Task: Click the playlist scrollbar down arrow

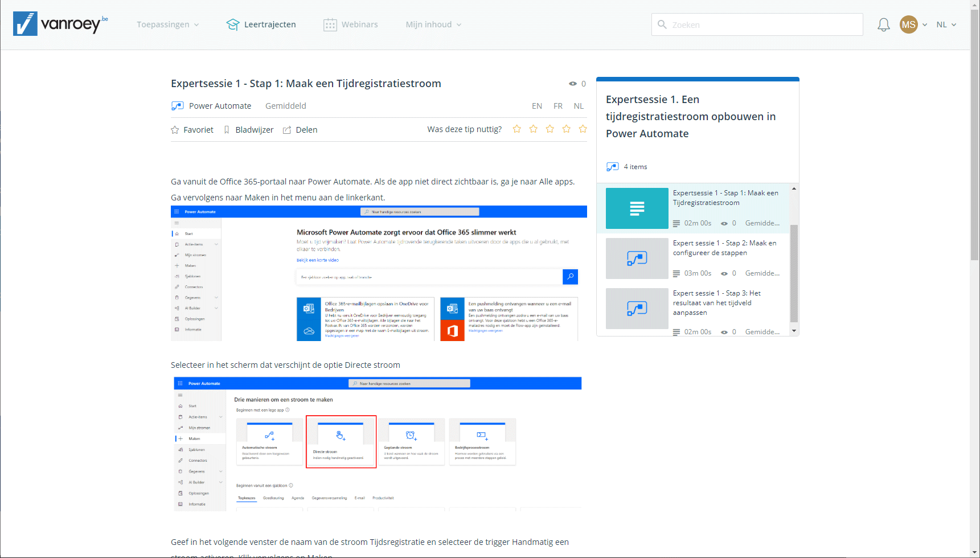Action: tap(794, 331)
